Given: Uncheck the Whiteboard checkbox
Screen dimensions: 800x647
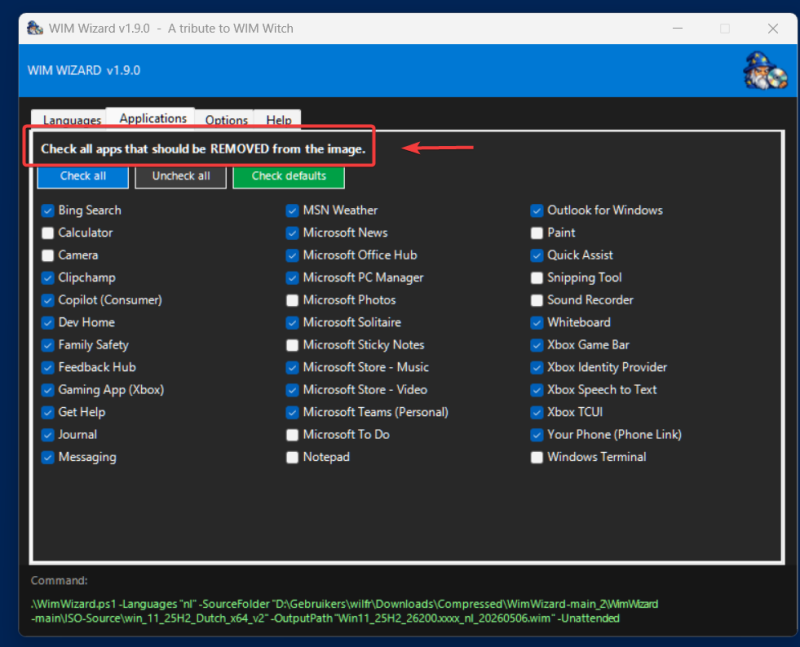Looking at the screenshot, I should click(x=537, y=323).
